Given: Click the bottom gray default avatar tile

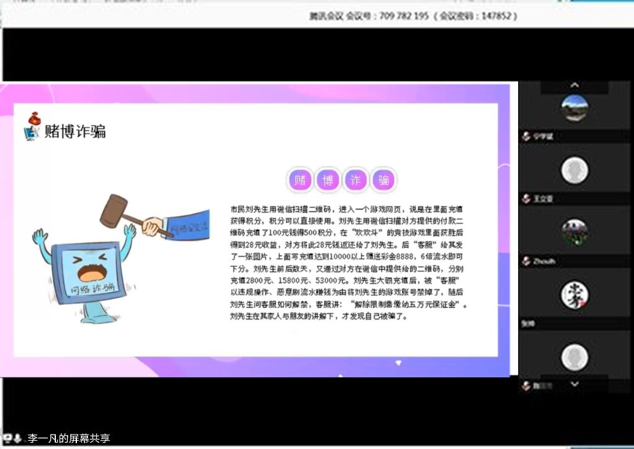Looking at the screenshot, I should 574,356.
